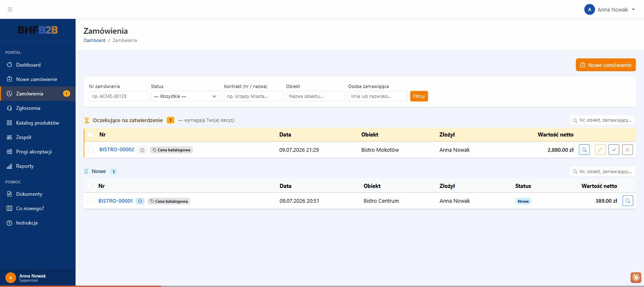Open Katalog produktów in sidebar

[38, 123]
